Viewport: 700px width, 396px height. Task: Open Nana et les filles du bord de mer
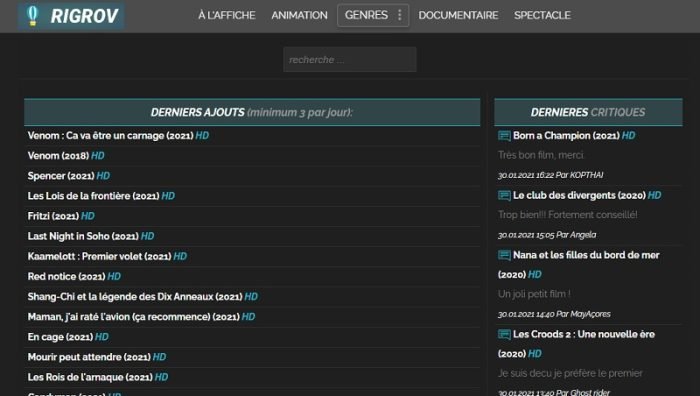586,255
